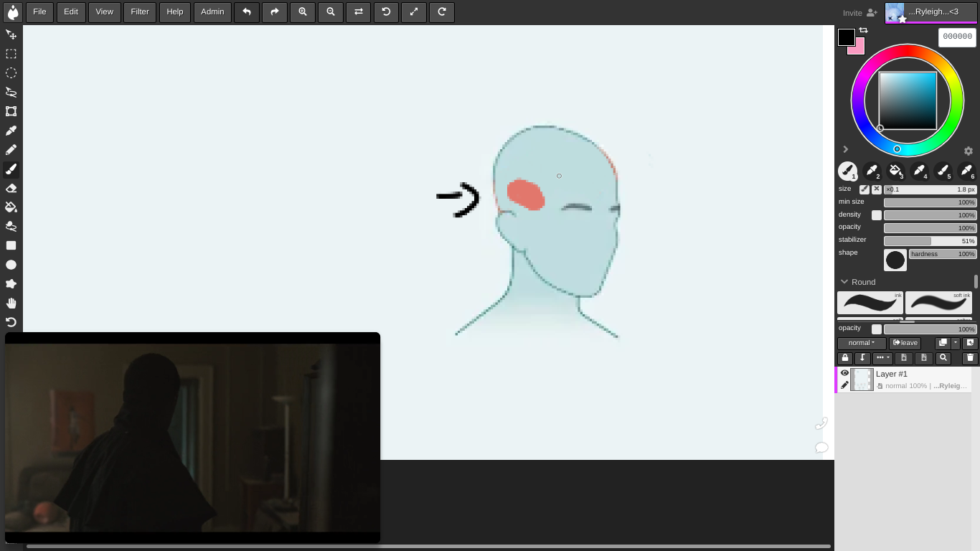The width and height of the screenshot is (980, 551).
Task: Collapse the Round brush category
Action: pos(844,282)
